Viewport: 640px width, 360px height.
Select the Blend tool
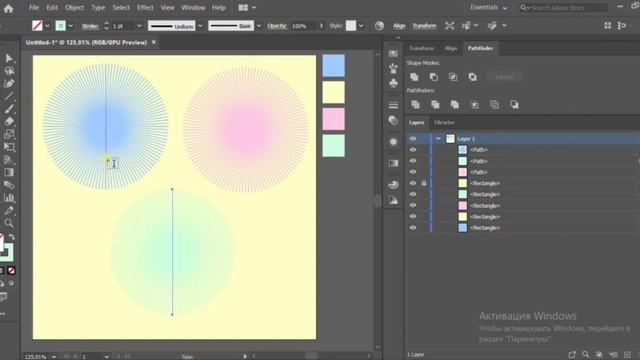pyautogui.click(x=9, y=185)
